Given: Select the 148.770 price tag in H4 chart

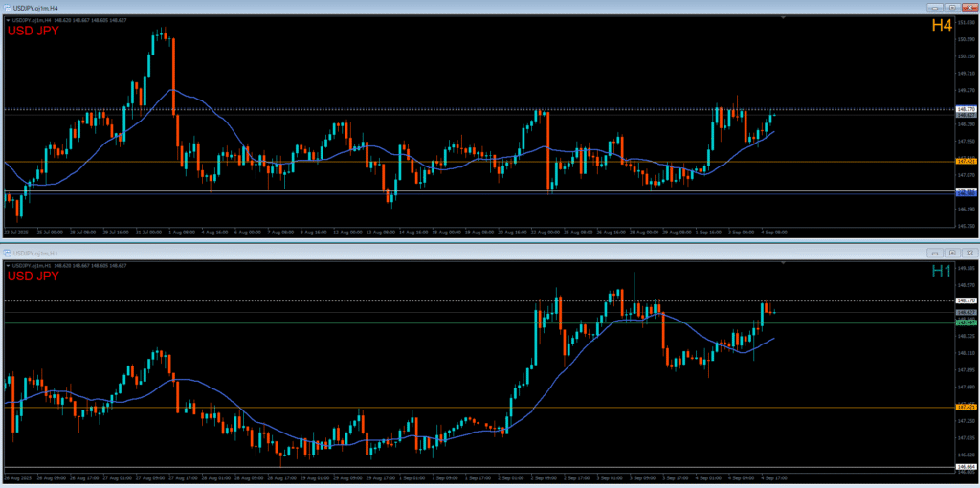Looking at the screenshot, I should (967, 109).
